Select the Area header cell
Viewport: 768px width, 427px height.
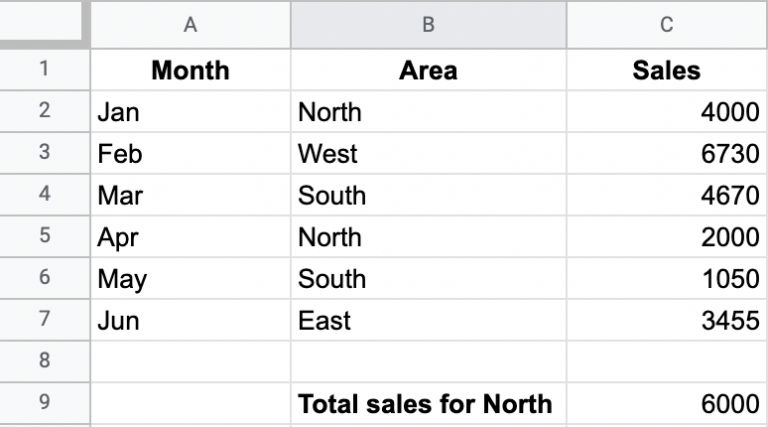pos(429,70)
